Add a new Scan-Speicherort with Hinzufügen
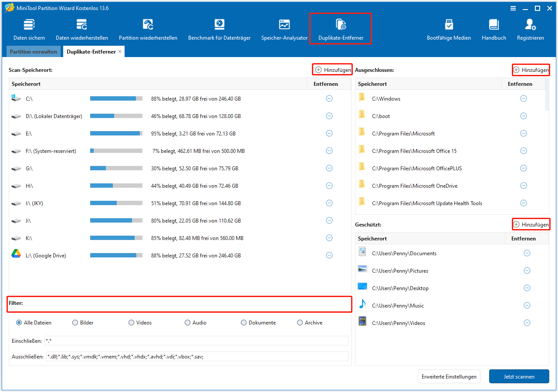 (333, 70)
